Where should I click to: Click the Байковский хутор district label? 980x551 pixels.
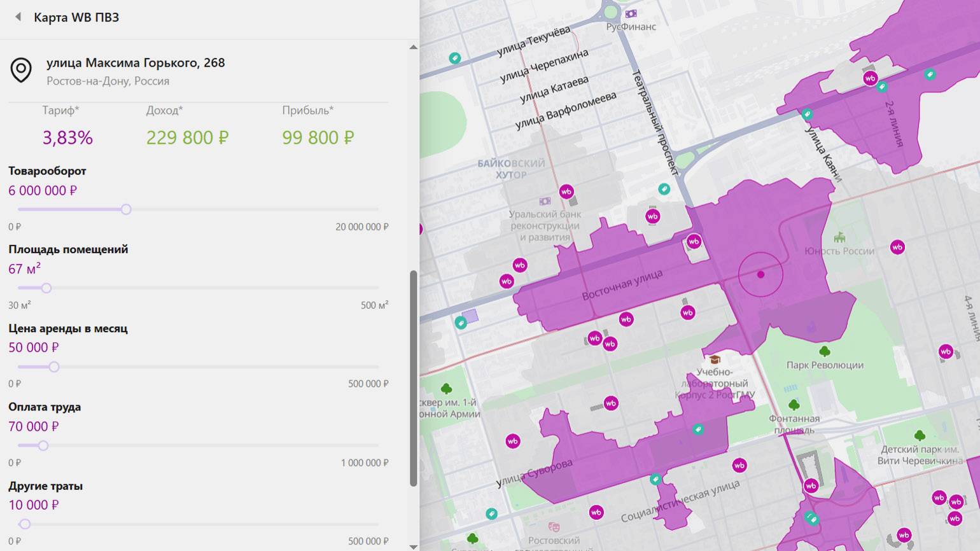tap(511, 169)
